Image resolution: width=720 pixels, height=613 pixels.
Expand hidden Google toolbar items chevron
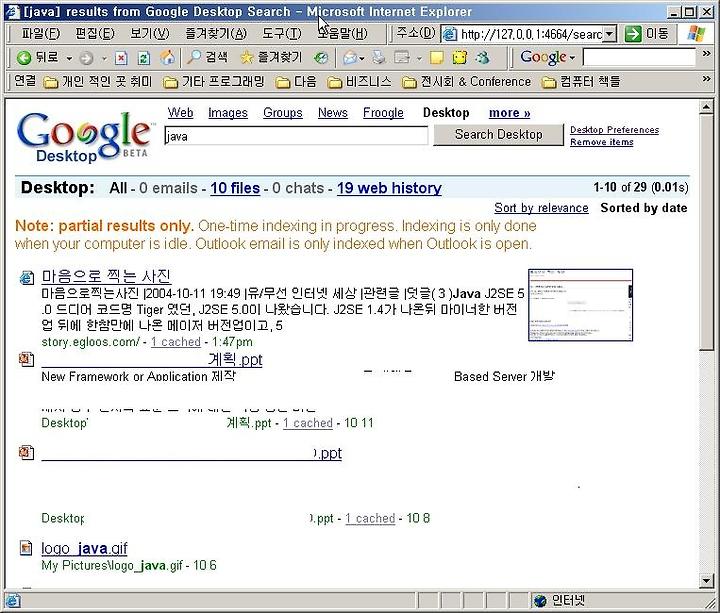click(707, 54)
